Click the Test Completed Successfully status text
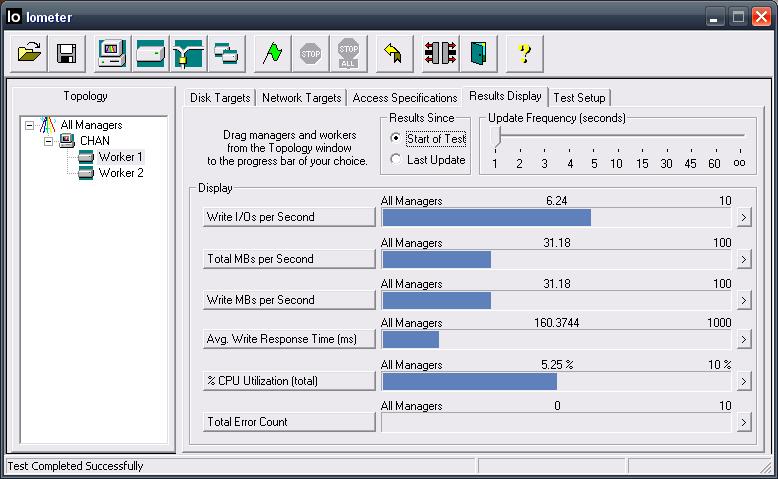The image size is (778, 479). [75, 466]
